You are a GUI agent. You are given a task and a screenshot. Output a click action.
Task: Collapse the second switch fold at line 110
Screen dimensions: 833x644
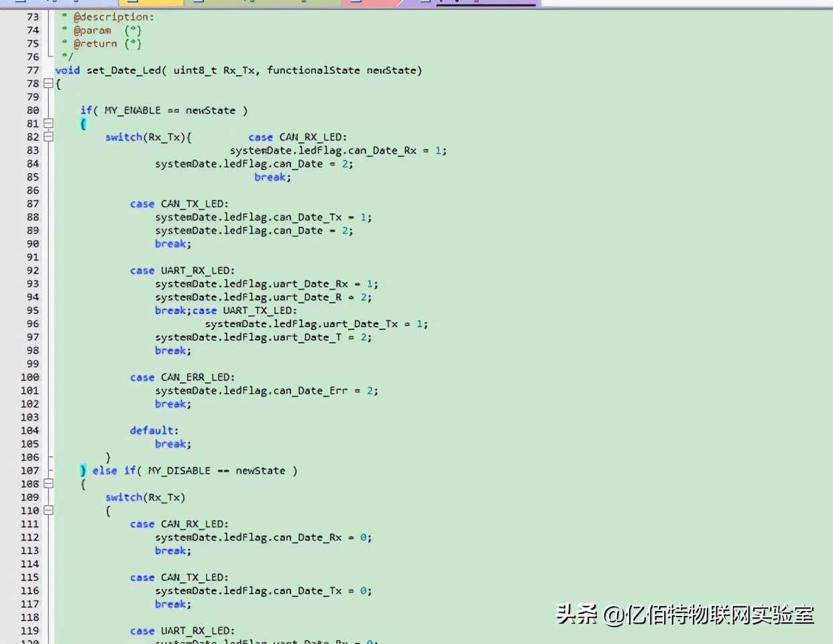[48, 511]
